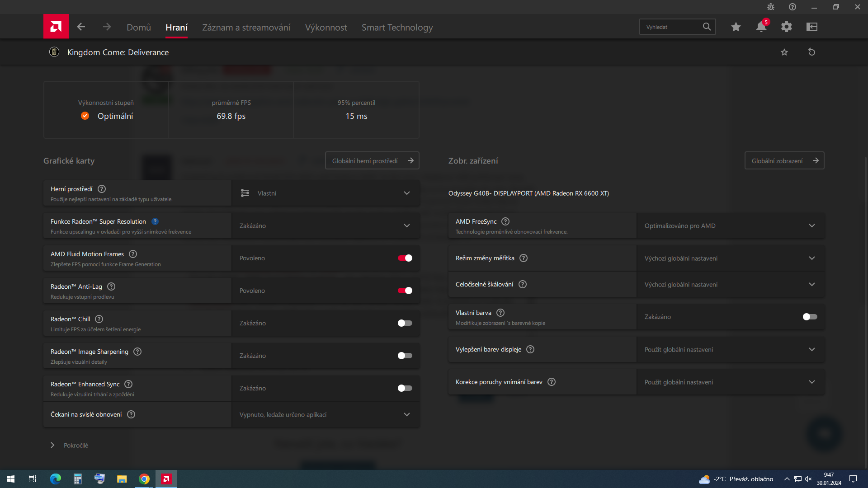Turn on Radeon Image Sharpening switch

[x=405, y=356]
